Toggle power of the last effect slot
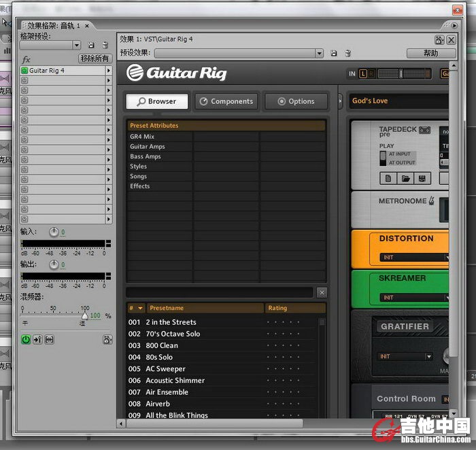Screen dimensions: 476x450 [x=24, y=219]
